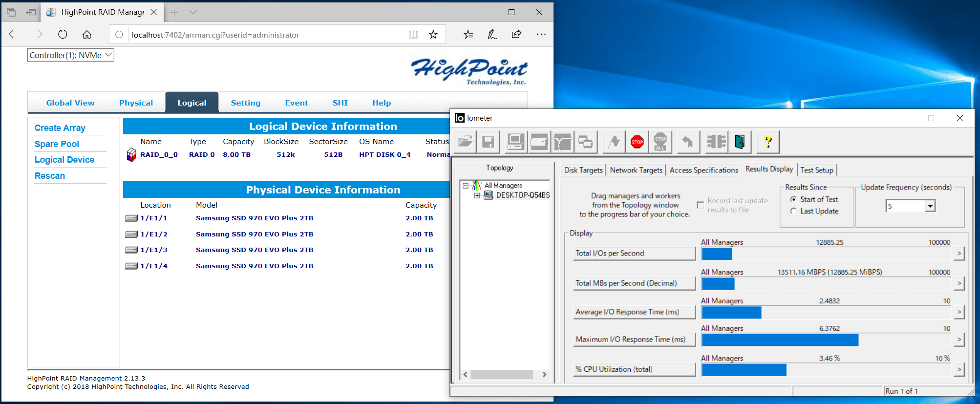Image resolution: width=980 pixels, height=404 pixels.
Task: Switch to the Global View tab
Action: pyautogui.click(x=70, y=103)
